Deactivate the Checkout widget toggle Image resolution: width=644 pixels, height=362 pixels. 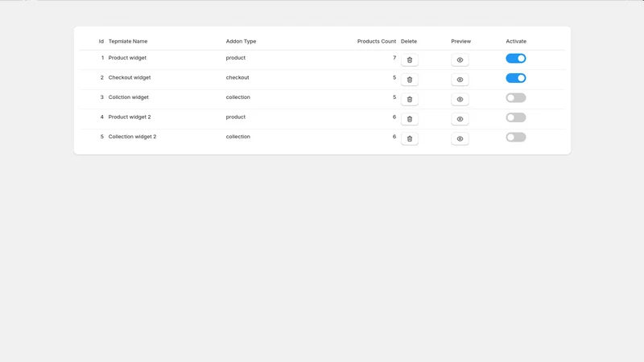coord(516,78)
